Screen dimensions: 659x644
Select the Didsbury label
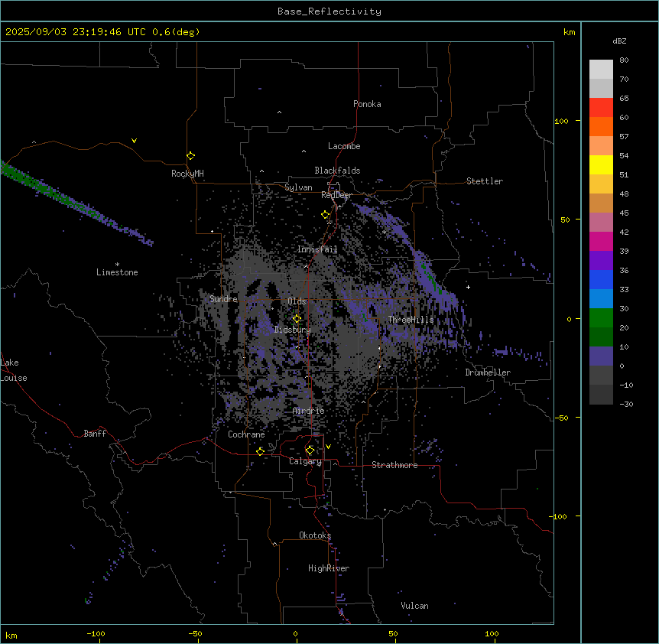(292, 330)
